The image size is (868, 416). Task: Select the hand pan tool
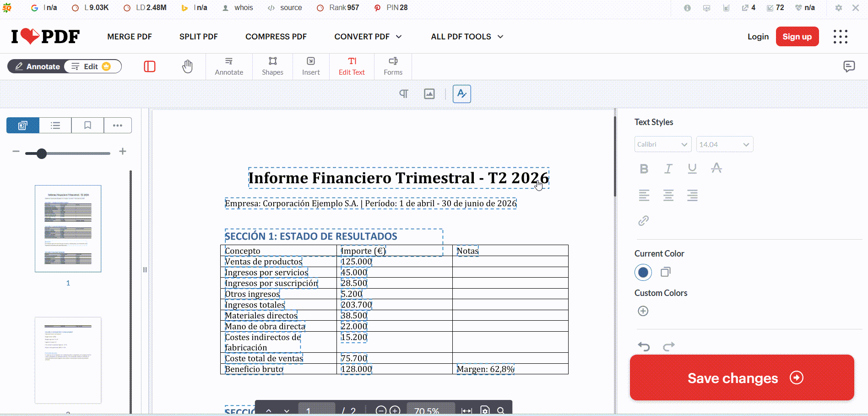pos(187,66)
